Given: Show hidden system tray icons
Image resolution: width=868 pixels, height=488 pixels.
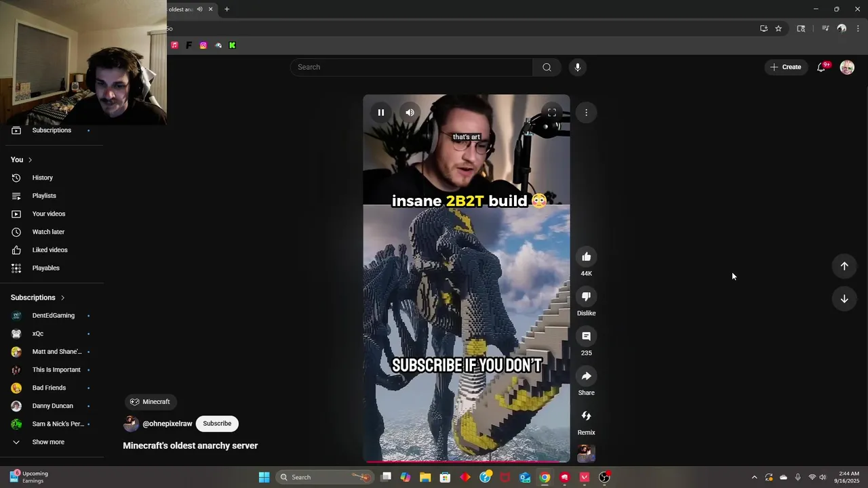Looking at the screenshot, I should (x=754, y=477).
